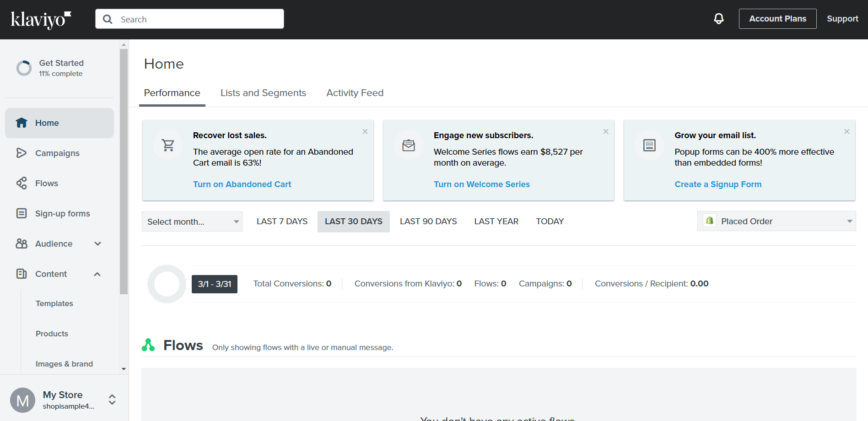
Task: Click the sidebar scroll up arrow
Action: click(124, 44)
